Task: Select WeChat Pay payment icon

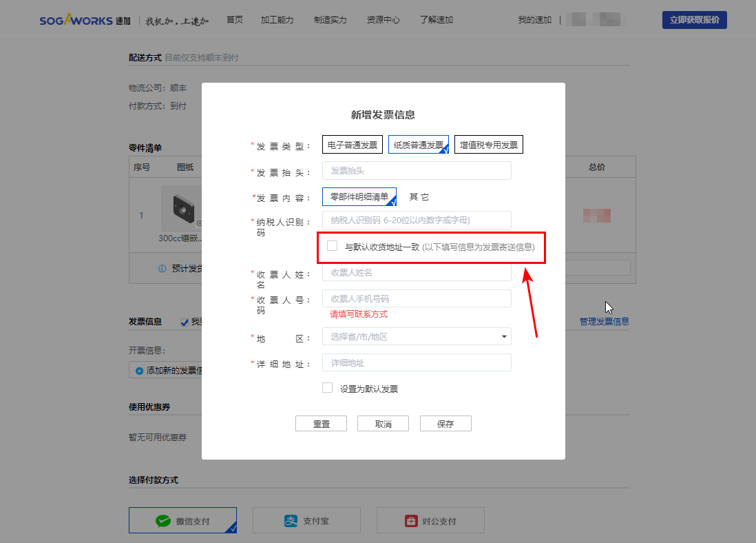Action: [x=162, y=521]
